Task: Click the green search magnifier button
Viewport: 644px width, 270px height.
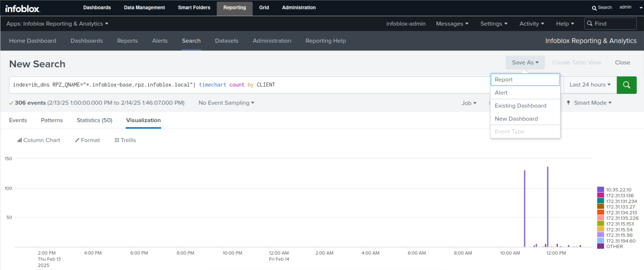Action: pos(626,85)
